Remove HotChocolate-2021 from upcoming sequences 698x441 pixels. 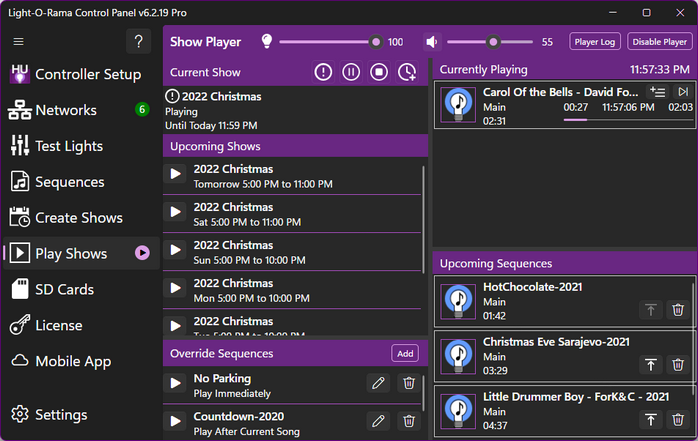pyautogui.click(x=678, y=310)
